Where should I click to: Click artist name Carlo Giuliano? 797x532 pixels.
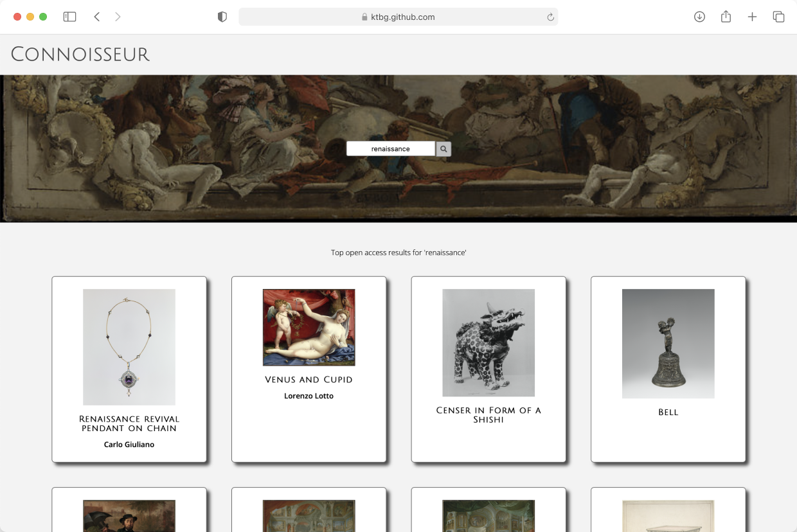click(x=129, y=445)
